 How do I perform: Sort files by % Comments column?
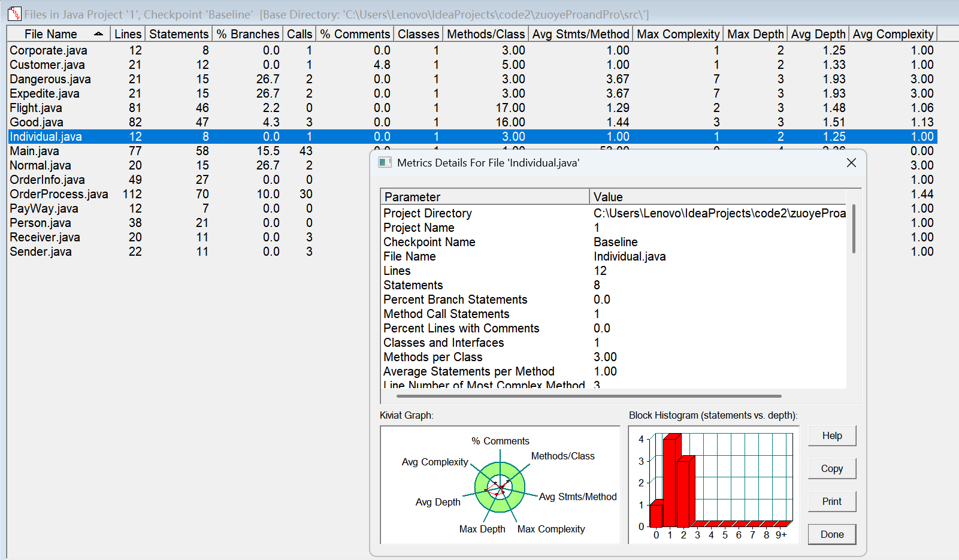(x=355, y=34)
